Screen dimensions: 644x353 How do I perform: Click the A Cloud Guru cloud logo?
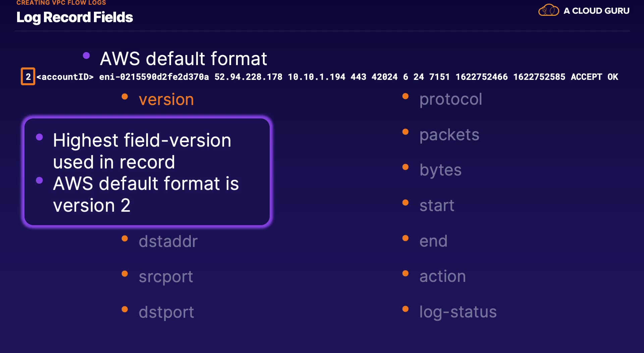548,10
